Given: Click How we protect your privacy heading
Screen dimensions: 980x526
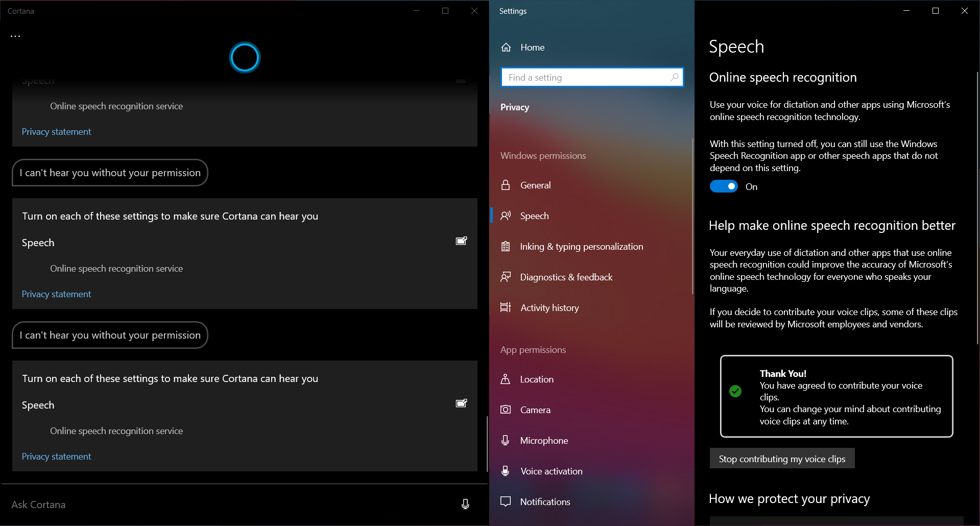Looking at the screenshot, I should pos(789,499).
